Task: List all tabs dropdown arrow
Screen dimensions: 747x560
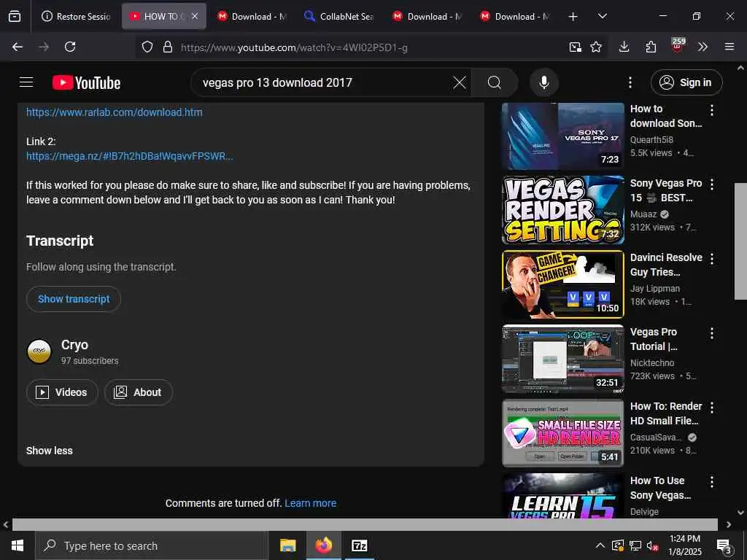Action: [x=602, y=16]
